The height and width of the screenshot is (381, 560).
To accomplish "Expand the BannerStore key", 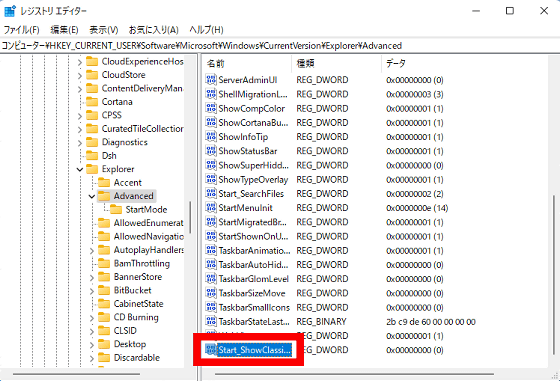I will (92, 277).
